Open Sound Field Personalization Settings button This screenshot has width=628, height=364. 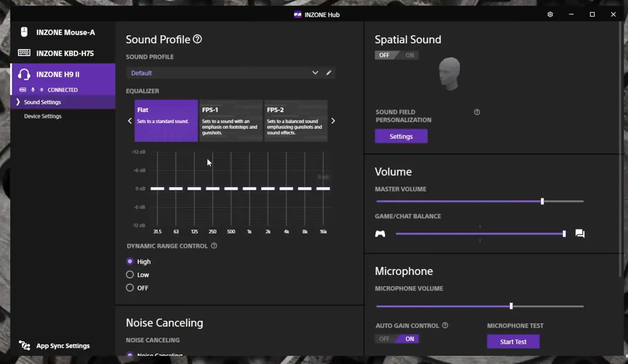point(401,136)
